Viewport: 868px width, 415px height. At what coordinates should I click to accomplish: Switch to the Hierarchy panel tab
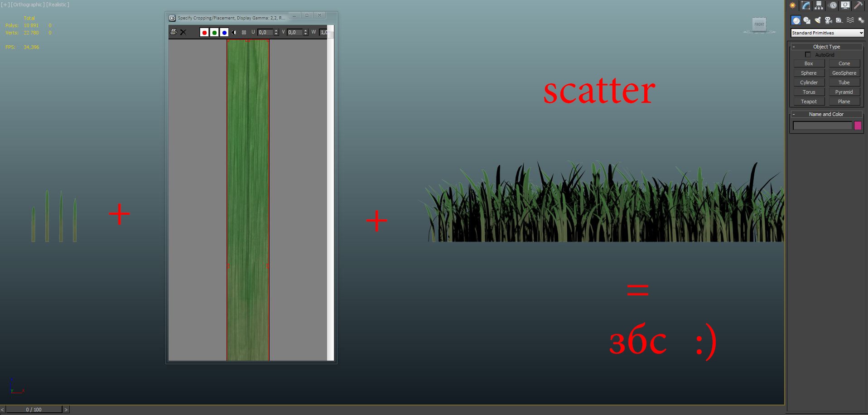[x=819, y=5]
